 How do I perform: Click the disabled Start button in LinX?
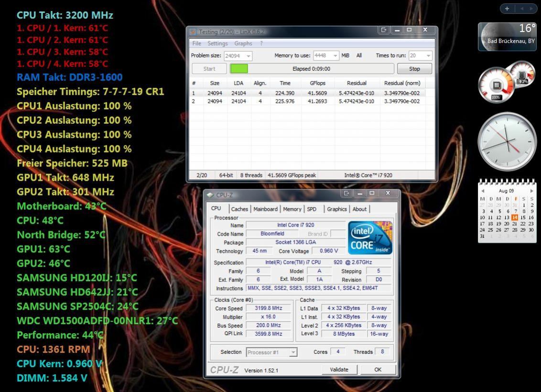coord(209,69)
